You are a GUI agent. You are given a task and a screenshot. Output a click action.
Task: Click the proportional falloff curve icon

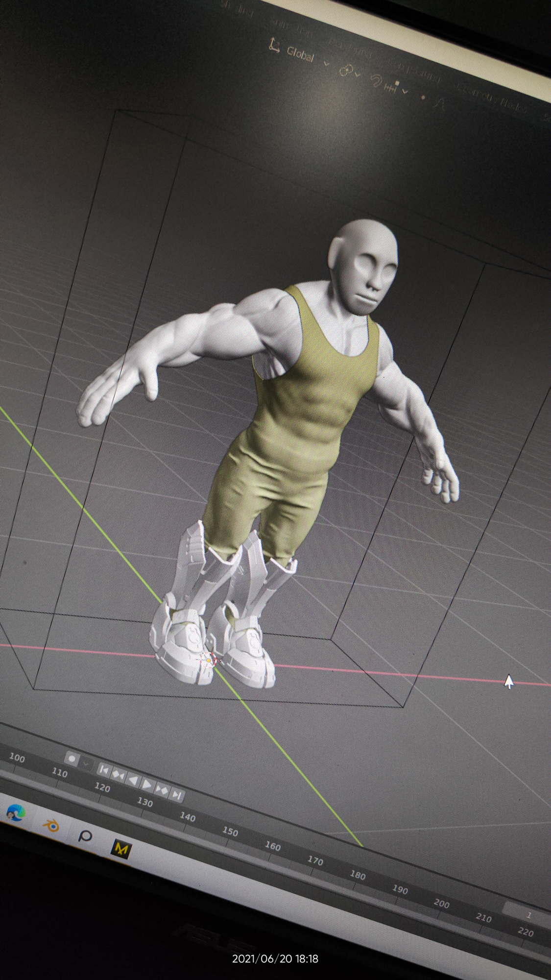pyautogui.click(x=441, y=103)
